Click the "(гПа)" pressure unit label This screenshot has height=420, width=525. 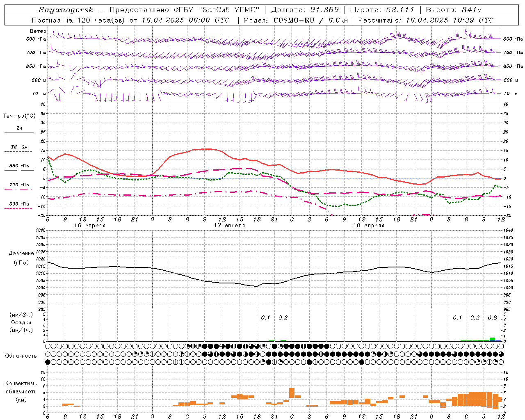pyautogui.click(x=21, y=262)
